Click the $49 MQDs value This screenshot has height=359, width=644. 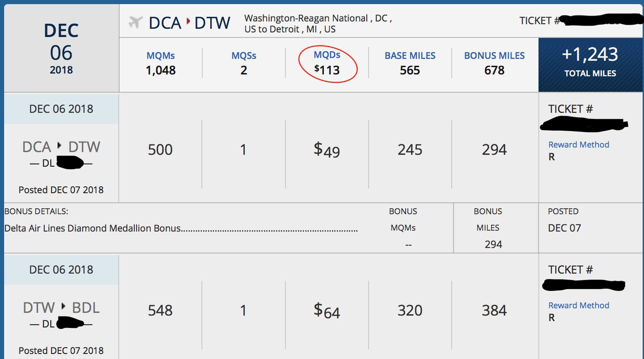point(327,150)
